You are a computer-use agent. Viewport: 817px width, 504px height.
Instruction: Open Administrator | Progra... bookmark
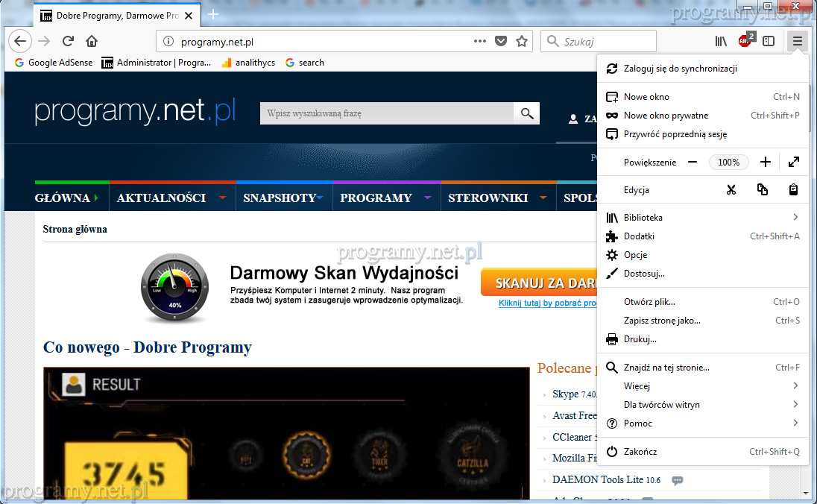point(157,63)
